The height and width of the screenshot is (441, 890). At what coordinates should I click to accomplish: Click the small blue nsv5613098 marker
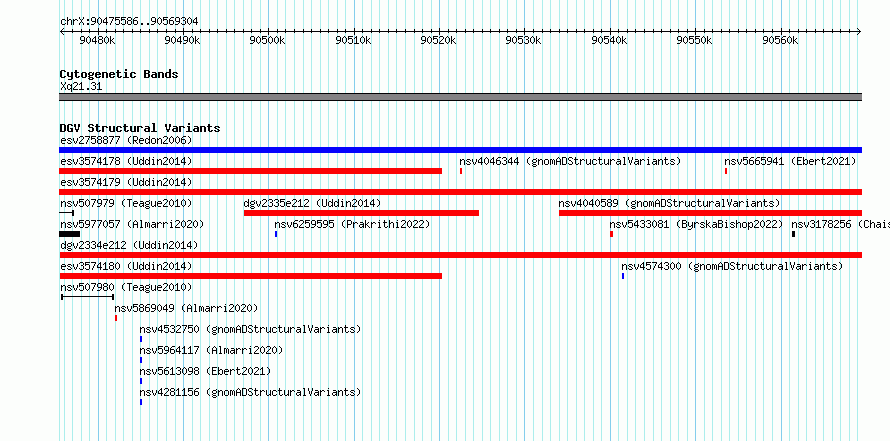(x=141, y=381)
